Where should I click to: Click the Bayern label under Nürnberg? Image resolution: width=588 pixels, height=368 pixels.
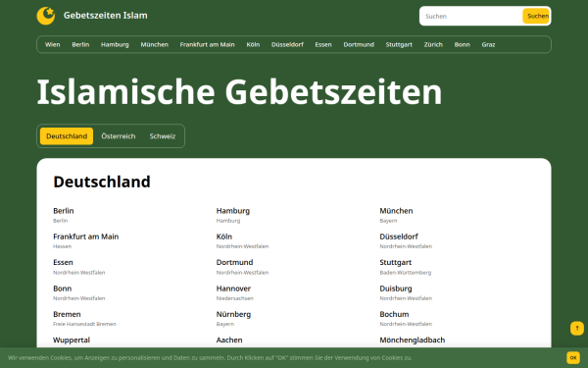click(225, 324)
